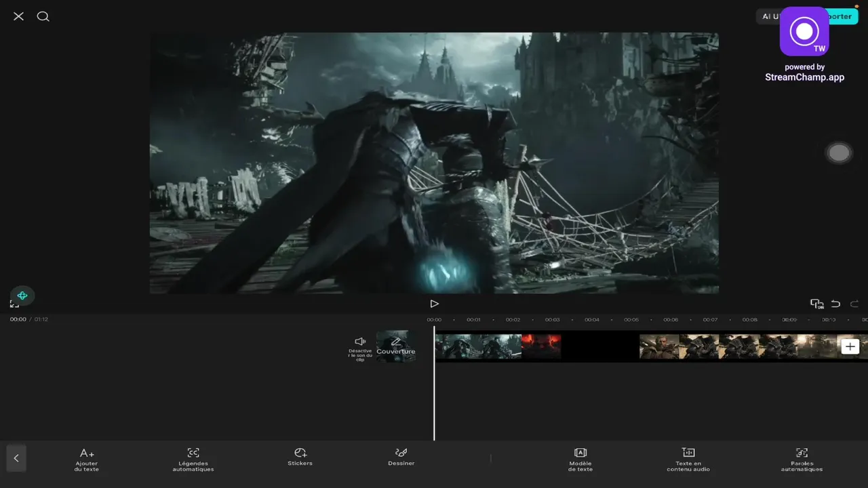Image resolution: width=868 pixels, height=488 pixels.
Task: Open the search magnifier icon
Action: coord(43,16)
